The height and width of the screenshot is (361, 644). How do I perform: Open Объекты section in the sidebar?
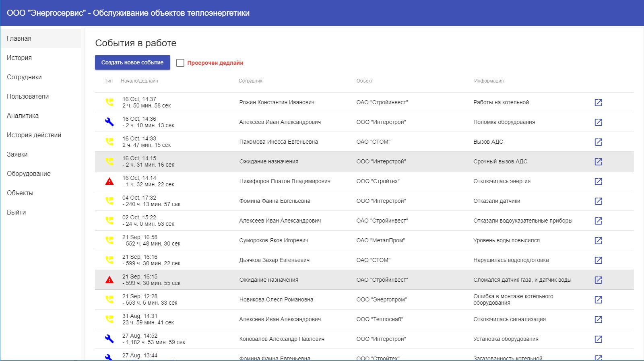tap(41, 193)
